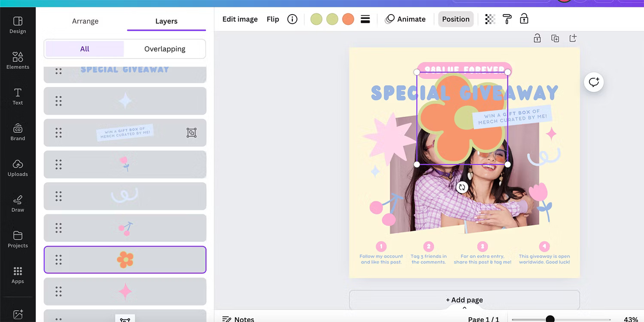644x322 pixels.
Task: Click the information icon next to Flip
Action: point(292,19)
